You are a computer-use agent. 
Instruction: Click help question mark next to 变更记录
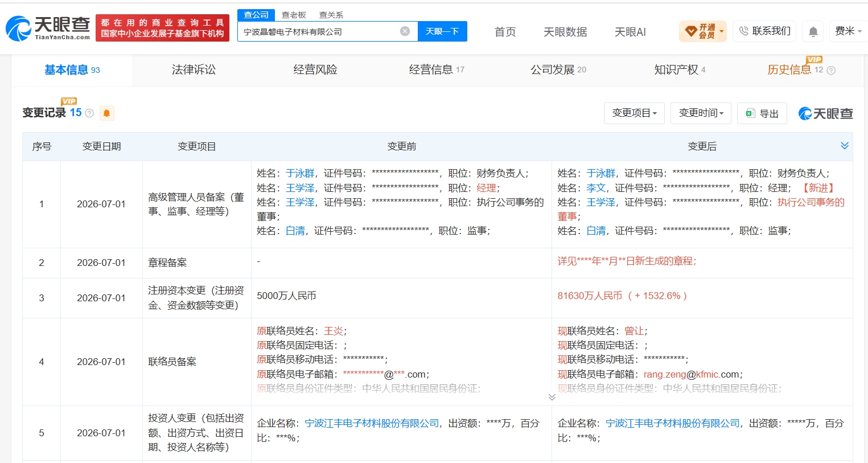(x=89, y=113)
